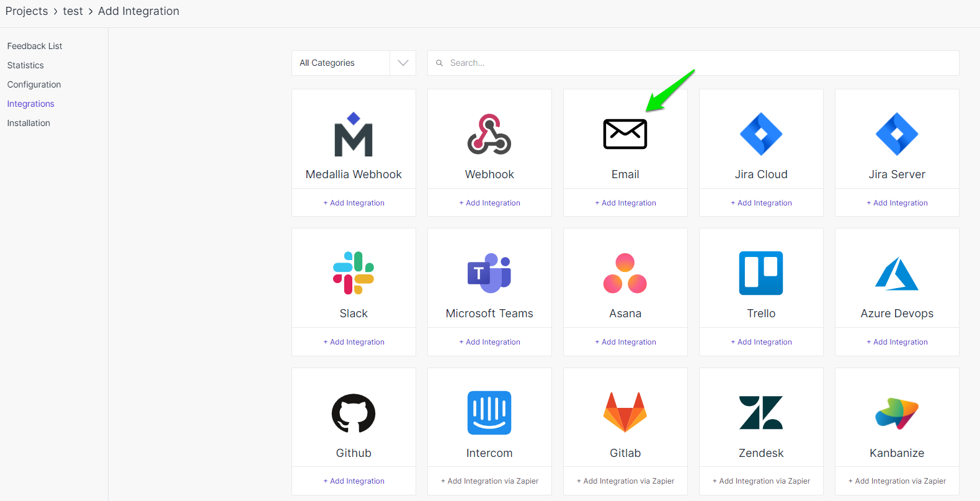The height and width of the screenshot is (501, 980).
Task: Click the 'Azure Devops' card title
Action: click(x=897, y=314)
